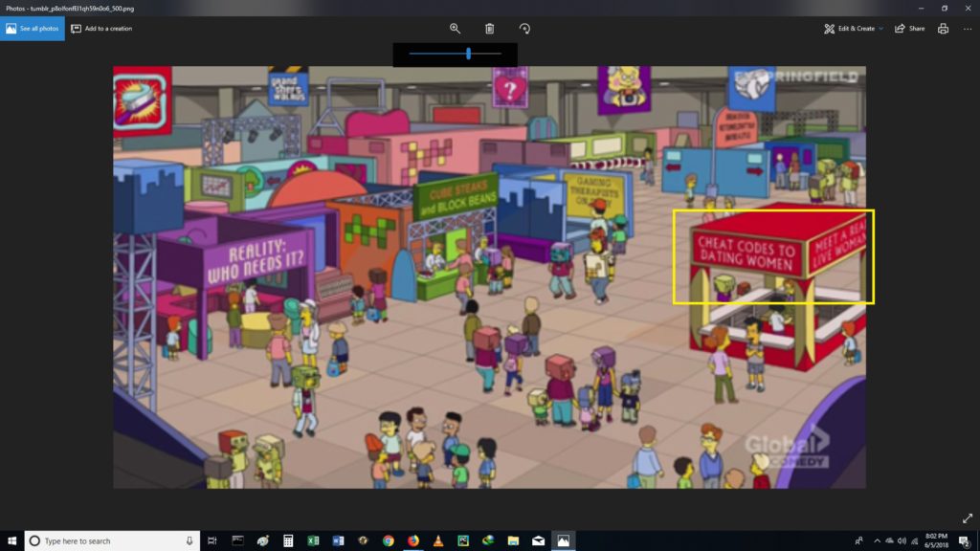Switch to Firefox on taskbar
Image resolution: width=980 pixels, height=551 pixels.
[x=413, y=541]
